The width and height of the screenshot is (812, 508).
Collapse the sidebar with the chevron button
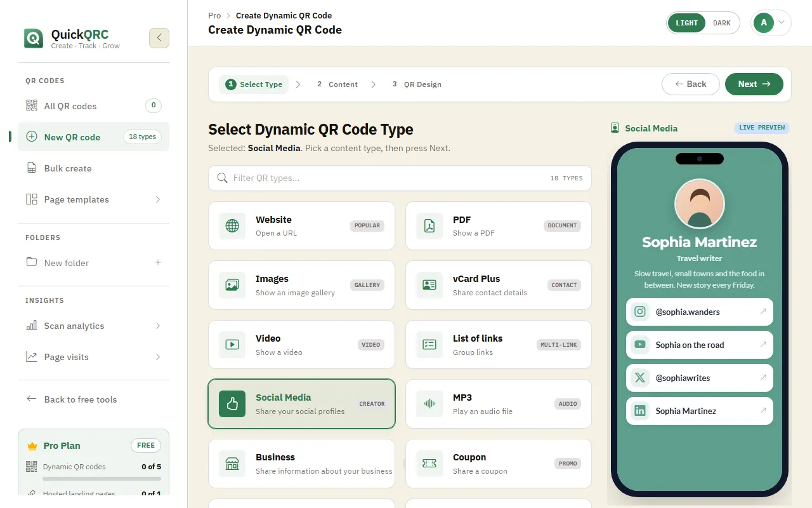coord(159,38)
